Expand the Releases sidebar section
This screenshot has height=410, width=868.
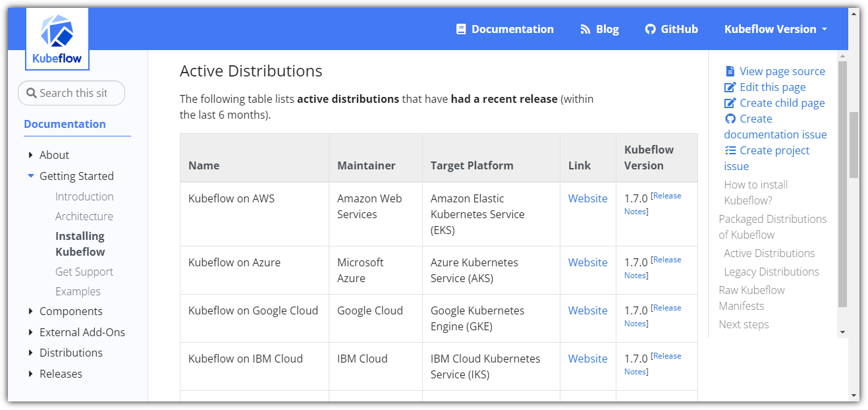pyautogui.click(x=31, y=374)
